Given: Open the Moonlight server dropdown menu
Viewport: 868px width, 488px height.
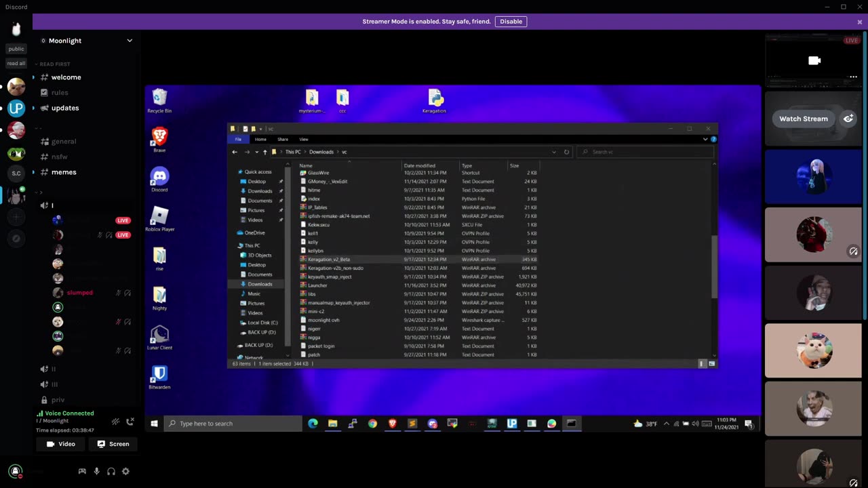Looking at the screenshot, I should [130, 41].
